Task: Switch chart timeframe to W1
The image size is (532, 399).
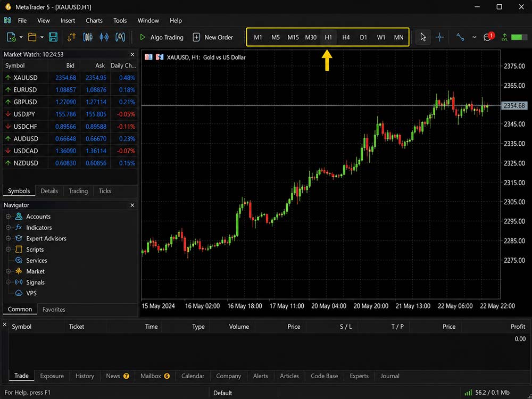Action: (381, 37)
